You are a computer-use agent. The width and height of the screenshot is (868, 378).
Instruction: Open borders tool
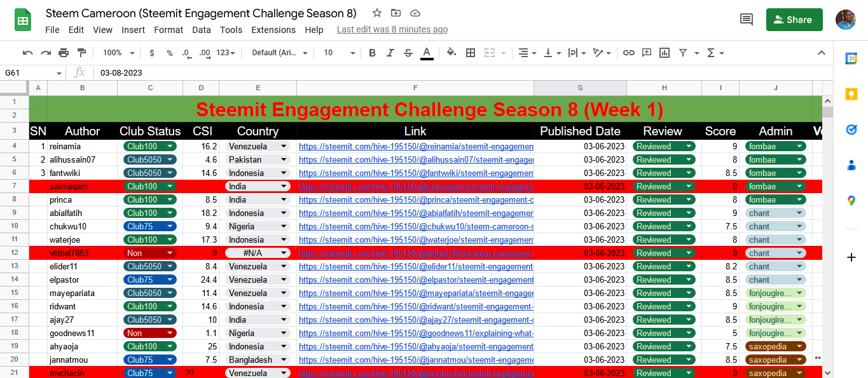click(471, 53)
